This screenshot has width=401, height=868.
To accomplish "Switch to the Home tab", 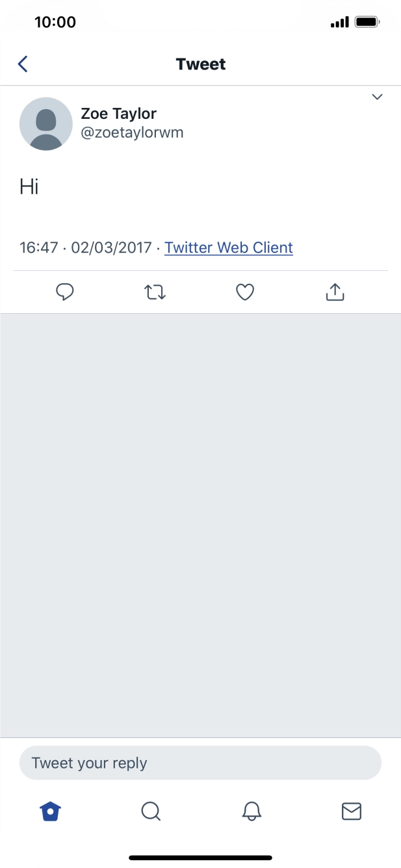I will coord(50,811).
